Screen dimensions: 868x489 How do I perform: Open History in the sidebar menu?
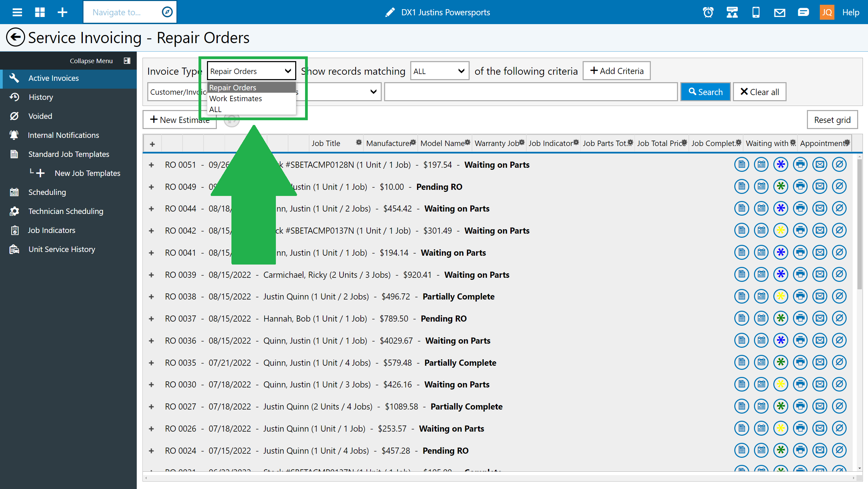[41, 97]
